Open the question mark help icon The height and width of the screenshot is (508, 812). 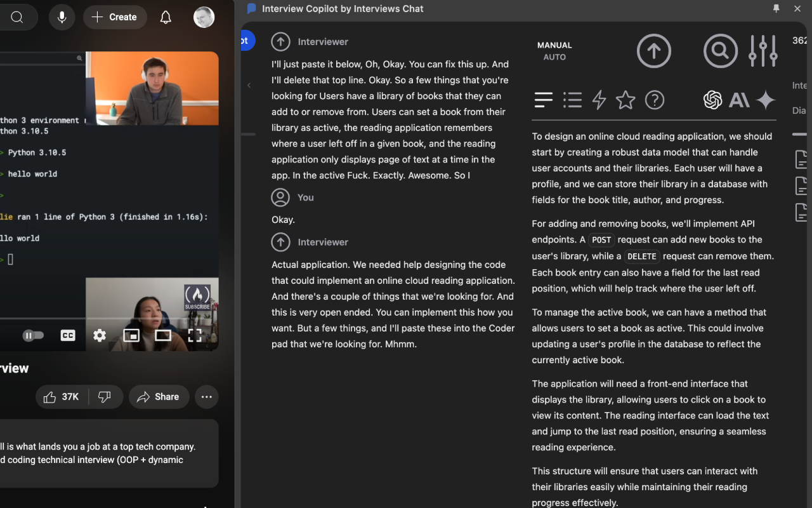point(654,100)
